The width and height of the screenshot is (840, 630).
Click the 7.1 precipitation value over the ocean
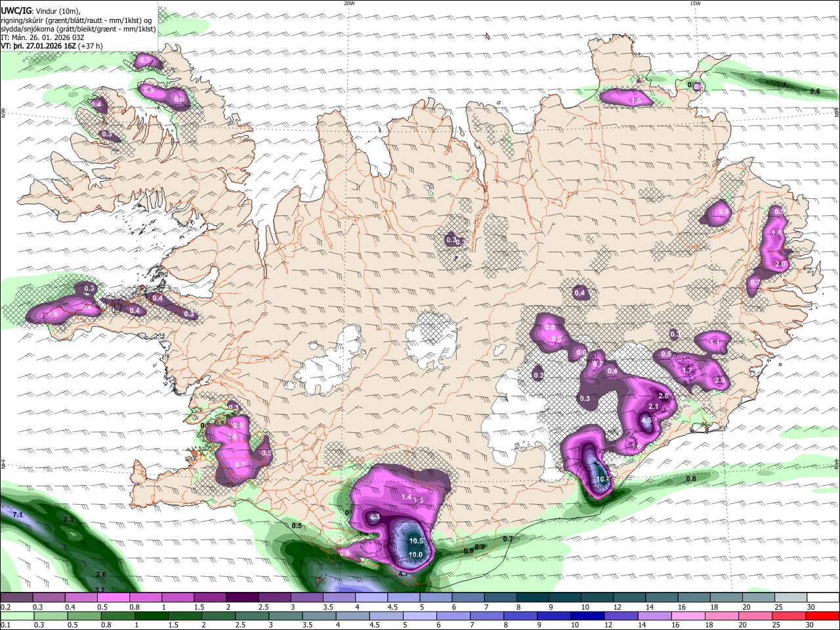click(x=18, y=515)
